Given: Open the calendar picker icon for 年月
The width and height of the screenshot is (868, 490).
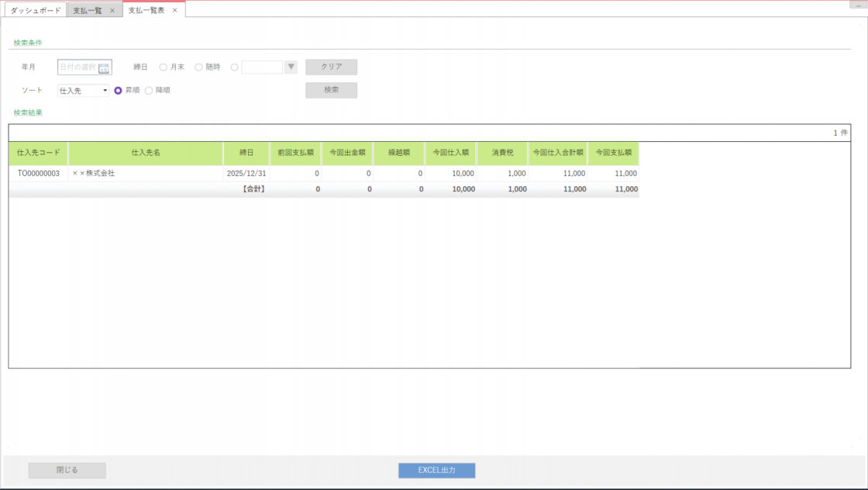Looking at the screenshot, I should [x=104, y=68].
